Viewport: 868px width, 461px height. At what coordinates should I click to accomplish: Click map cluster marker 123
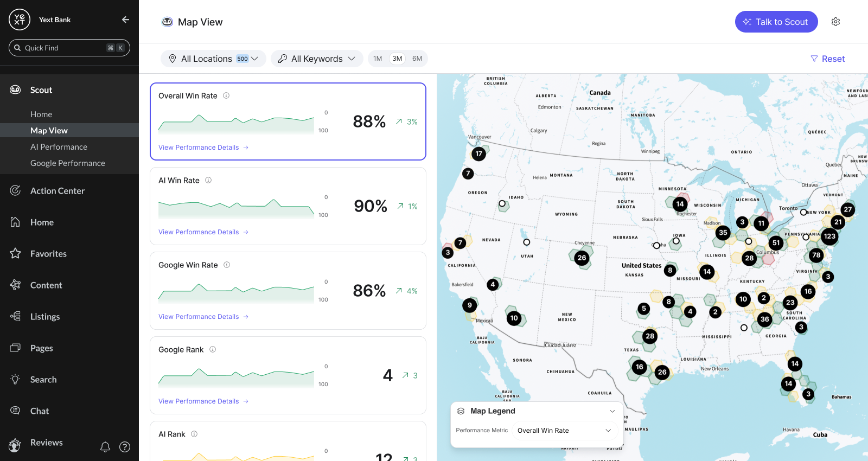tap(829, 236)
